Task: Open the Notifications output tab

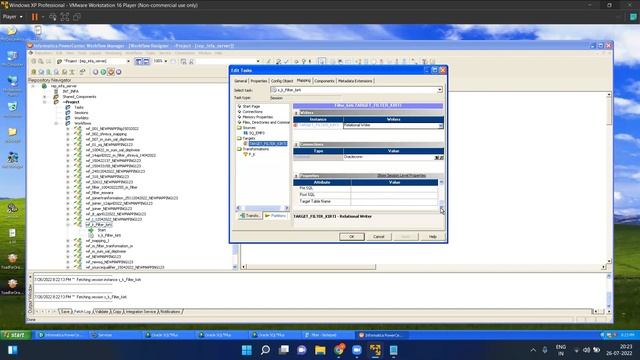Action: coord(170,311)
